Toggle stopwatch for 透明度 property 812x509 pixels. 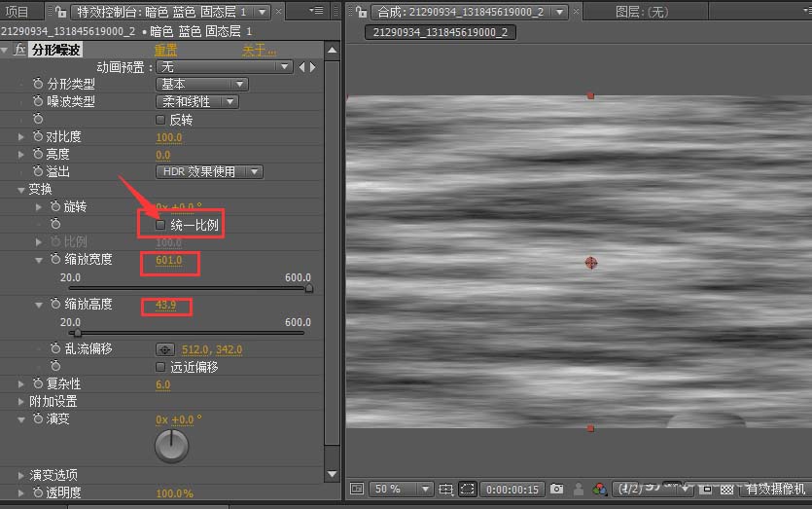[x=38, y=492]
